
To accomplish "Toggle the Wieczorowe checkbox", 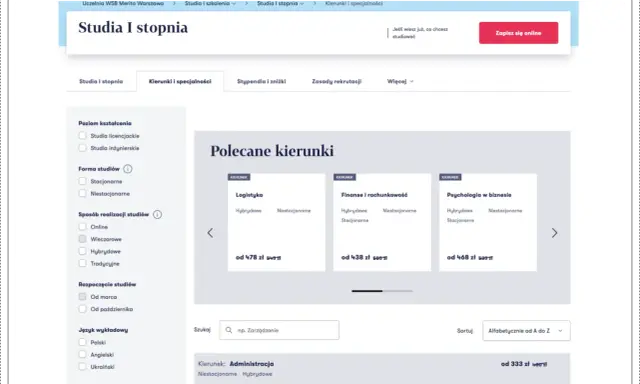I will pyautogui.click(x=82, y=239).
